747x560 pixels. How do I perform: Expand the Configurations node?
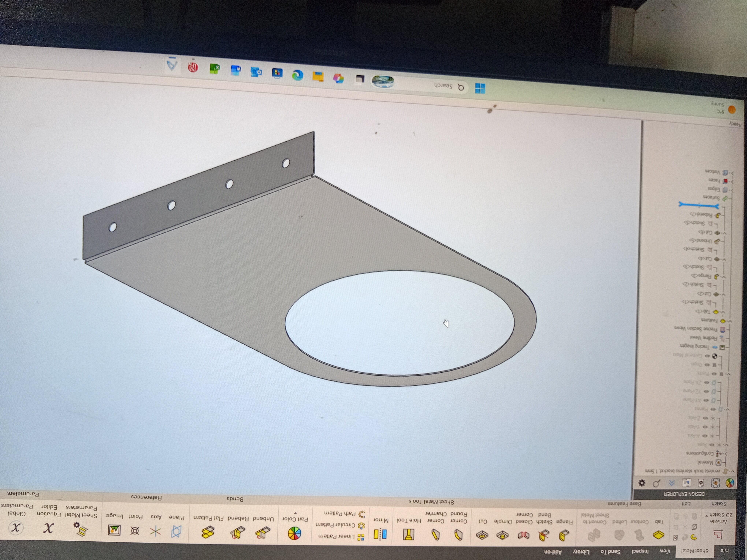point(726,454)
